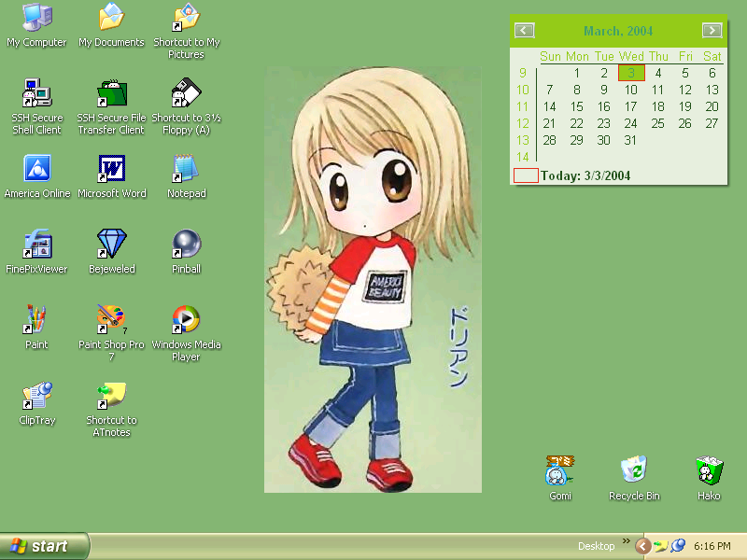Select the Paint Shop Pro 7 icon
The image size is (747, 560).
(111, 319)
